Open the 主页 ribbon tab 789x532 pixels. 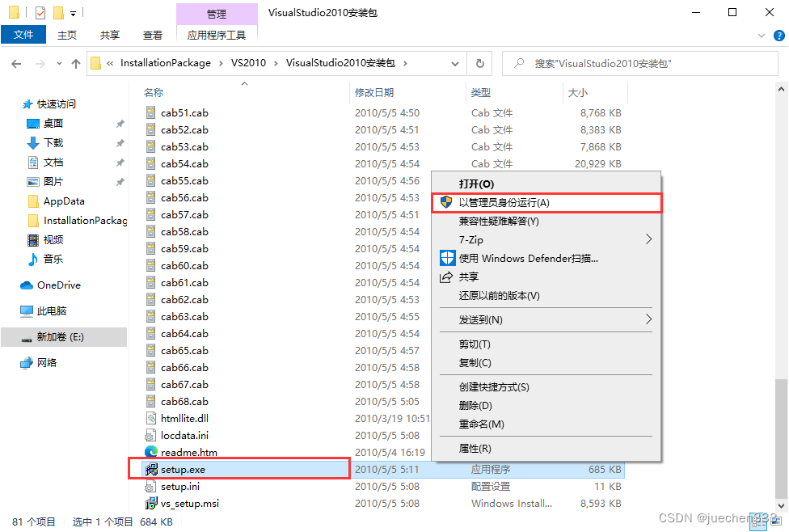(67, 35)
